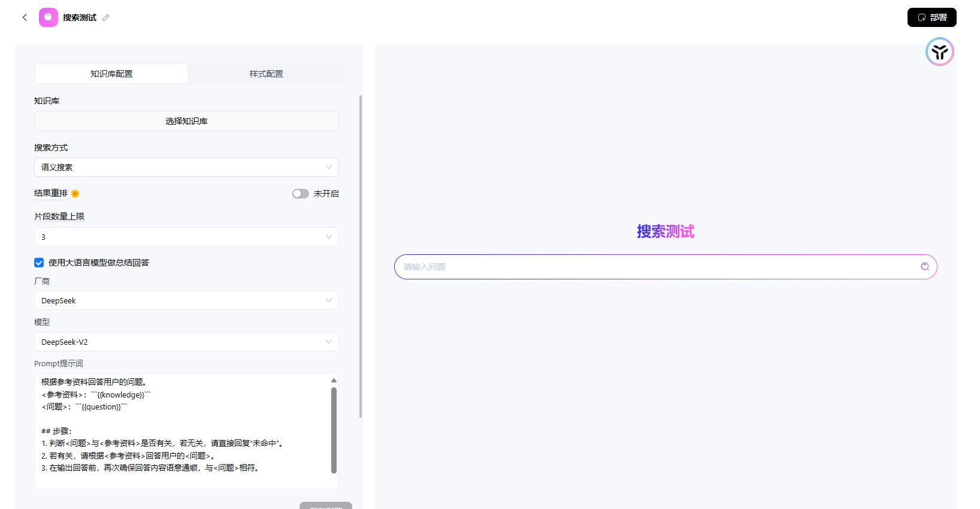Switch to the 知识库配置 tab

pos(111,74)
